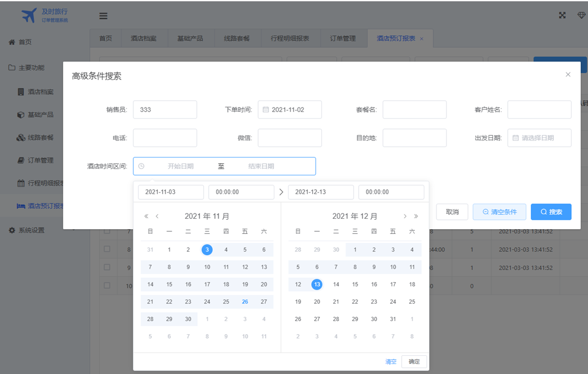
Task: Open 基础产品 sidebar item
Action: (36, 115)
